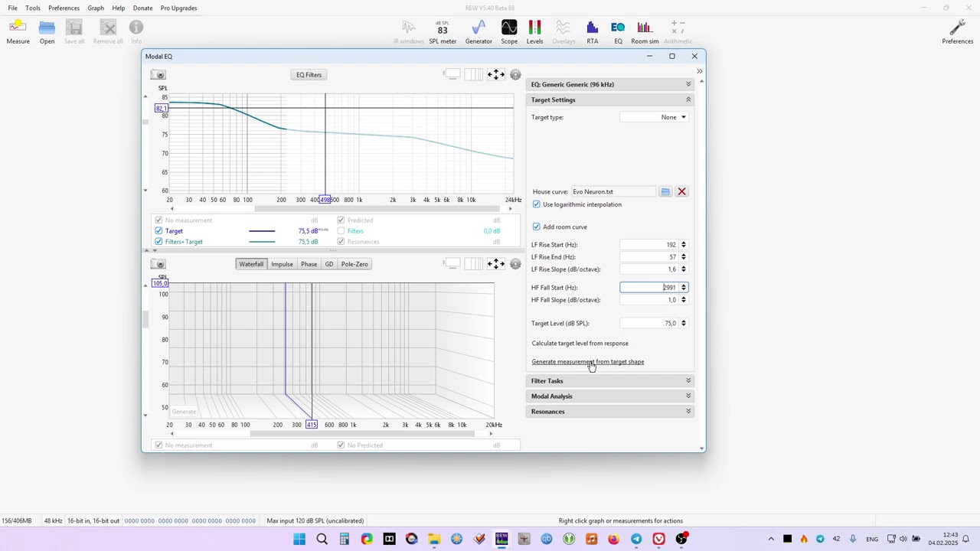
Task: Switch to the Pole-Zero tab
Action: [354, 264]
